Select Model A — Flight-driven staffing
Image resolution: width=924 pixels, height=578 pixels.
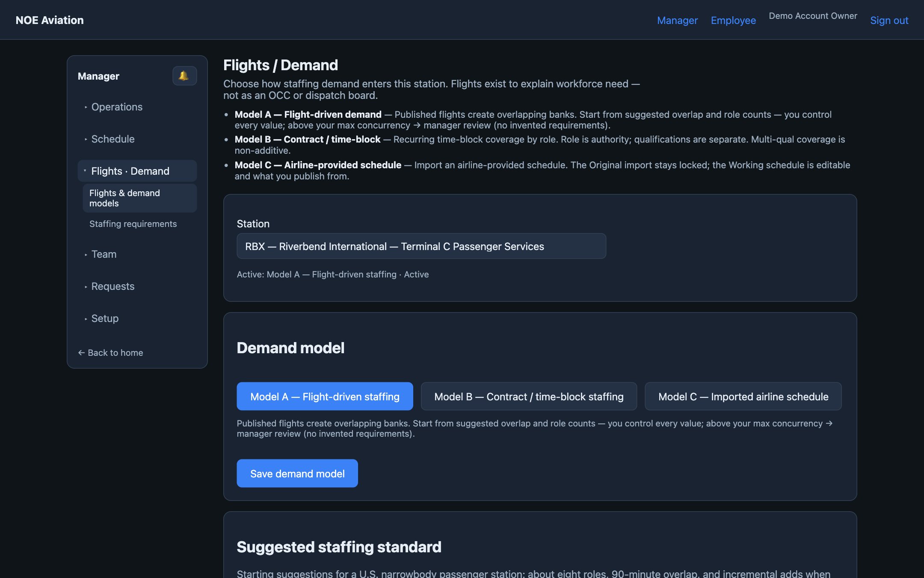click(x=325, y=396)
